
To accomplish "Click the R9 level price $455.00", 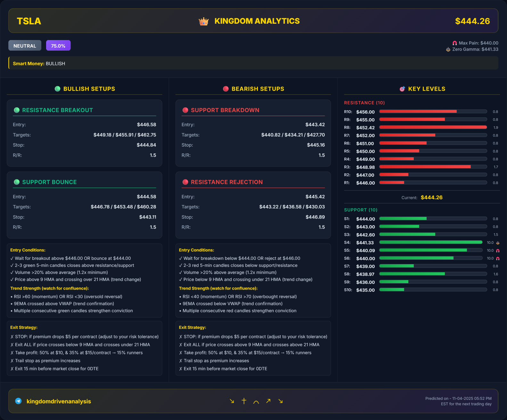I will (365, 120).
